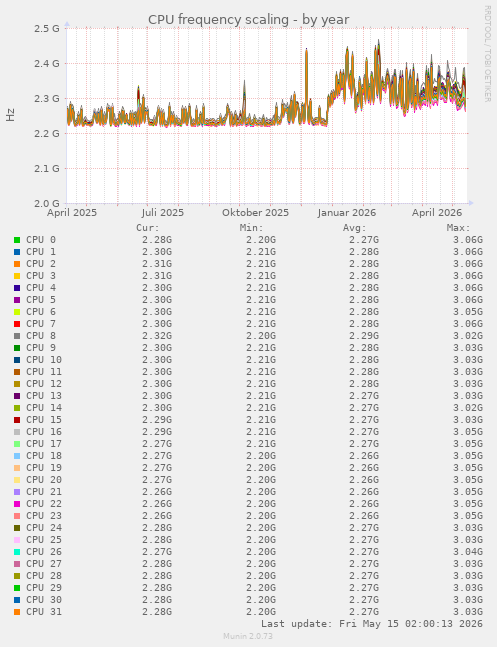This screenshot has height=647, width=497.
Task: Select the CPU 4 legend label
Action: point(41,288)
